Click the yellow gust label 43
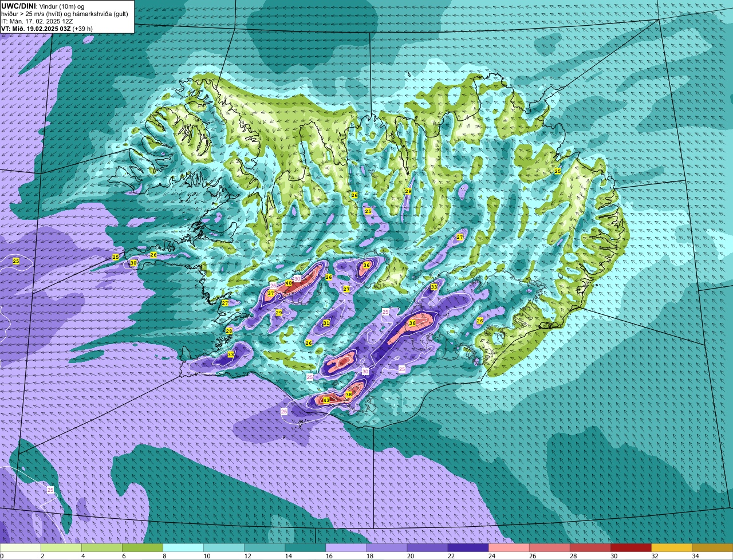The height and width of the screenshot is (560, 733). [x=326, y=400]
